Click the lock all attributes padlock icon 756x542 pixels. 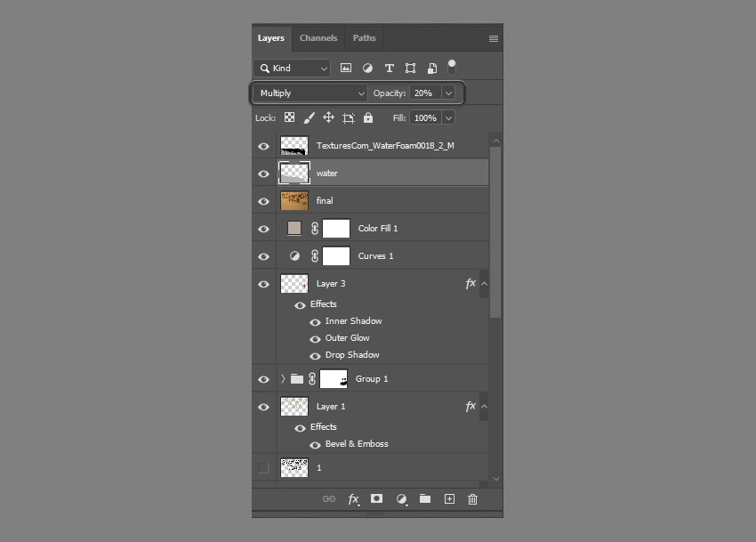pos(368,117)
